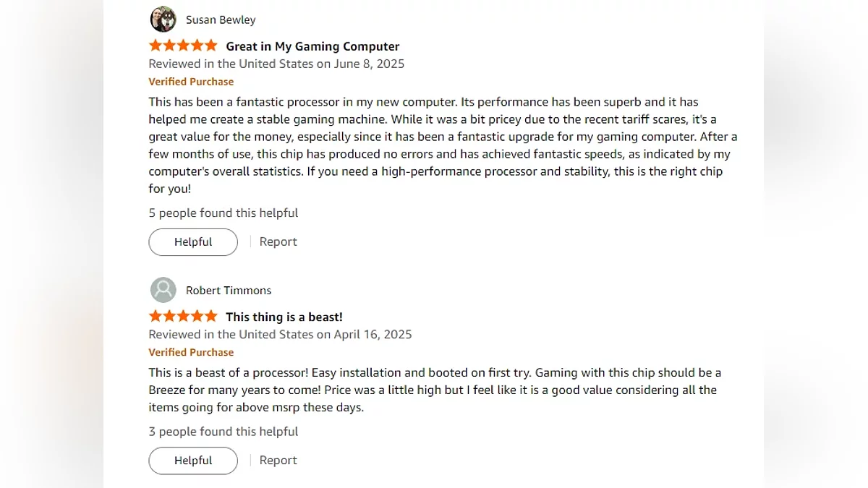Click Susan Bewley's dog profile avatar
Screen dimensions: 868x488
coord(163,20)
